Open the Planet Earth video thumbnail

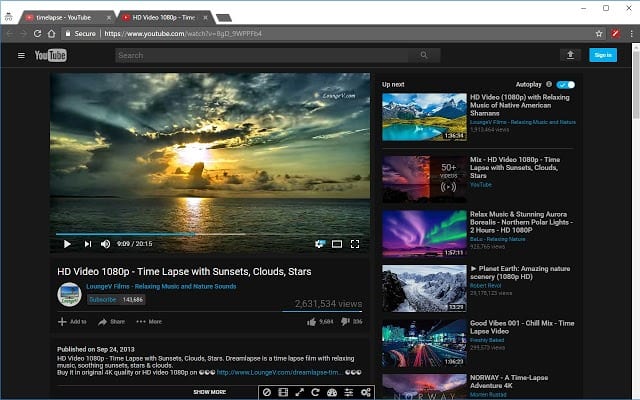tap(423, 289)
